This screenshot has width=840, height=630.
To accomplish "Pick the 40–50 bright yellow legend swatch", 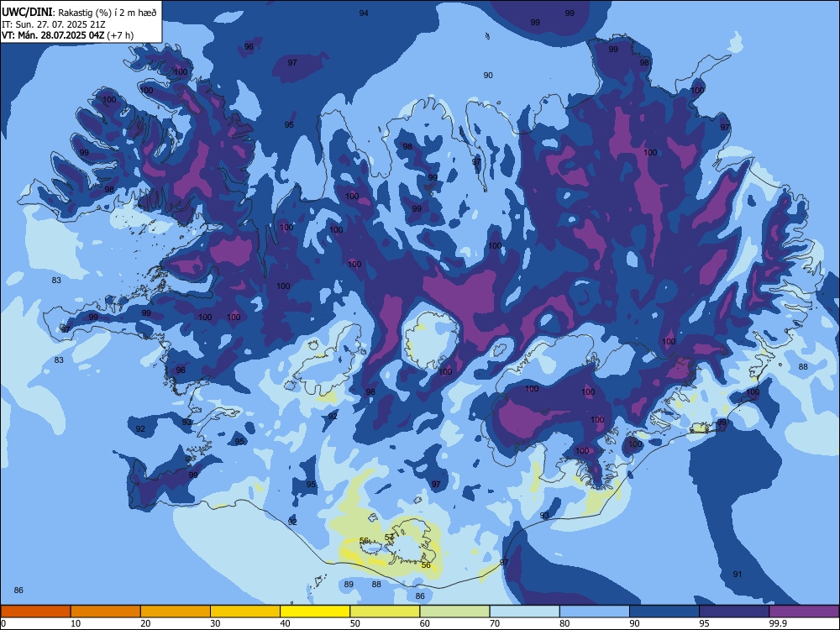I will [315, 612].
